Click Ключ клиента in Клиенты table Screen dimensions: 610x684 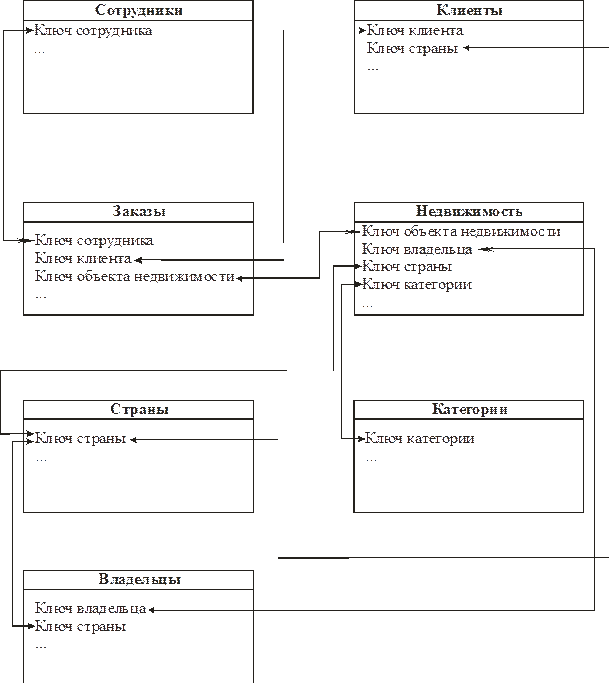click(x=415, y=31)
